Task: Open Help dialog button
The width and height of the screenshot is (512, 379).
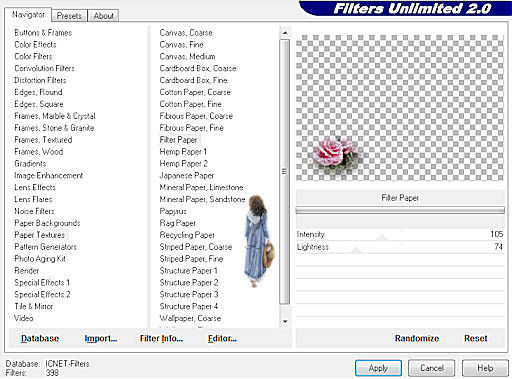Action: (485, 368)
